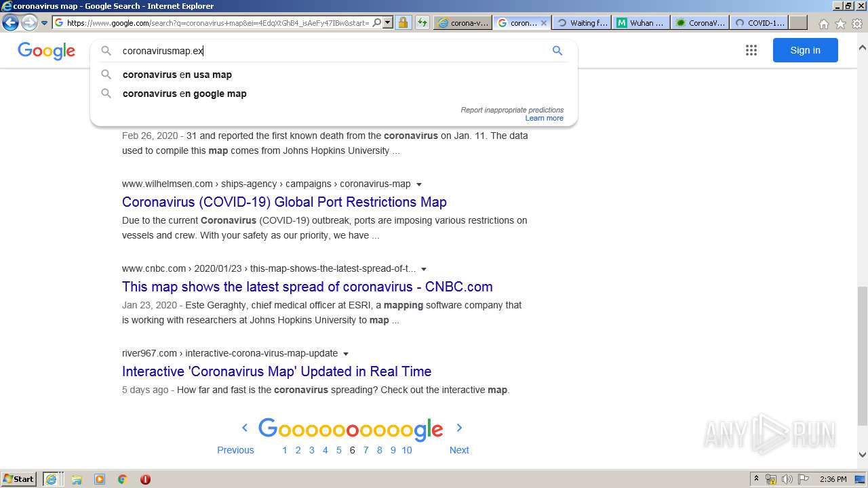Expand the wilhelmsen.com result options arrow
Screen dimensions: 868x488
coord(418,184)
